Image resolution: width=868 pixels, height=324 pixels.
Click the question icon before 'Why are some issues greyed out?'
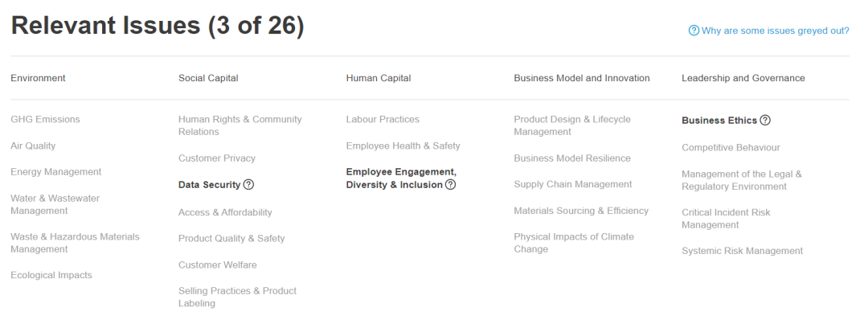point(694,31)
